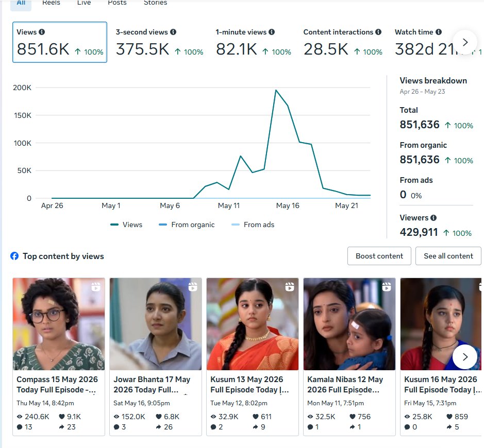Viewport: 484px width, 448px height.
Task: Open the 1-minute views info tooltip icon
Action: [x=272, y=32]
